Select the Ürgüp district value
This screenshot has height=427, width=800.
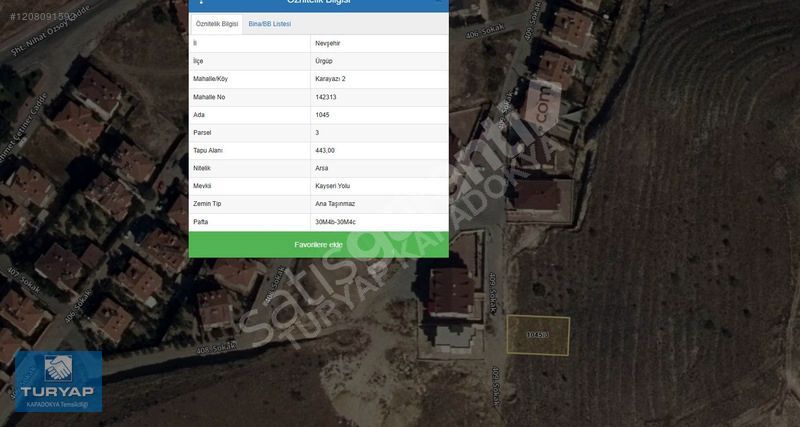pos(324,61)
